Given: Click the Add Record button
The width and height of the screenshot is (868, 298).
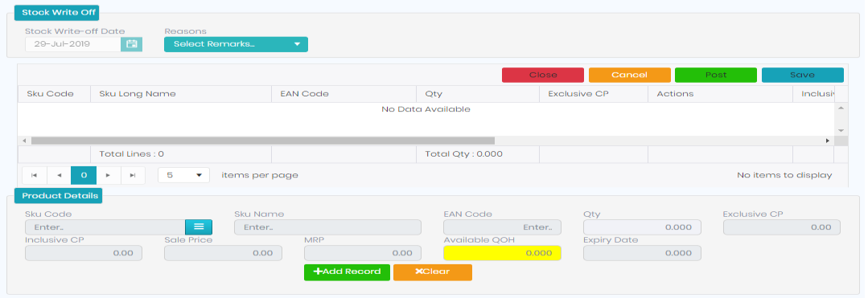Looking at the screenshot, I should coord(347,272).
